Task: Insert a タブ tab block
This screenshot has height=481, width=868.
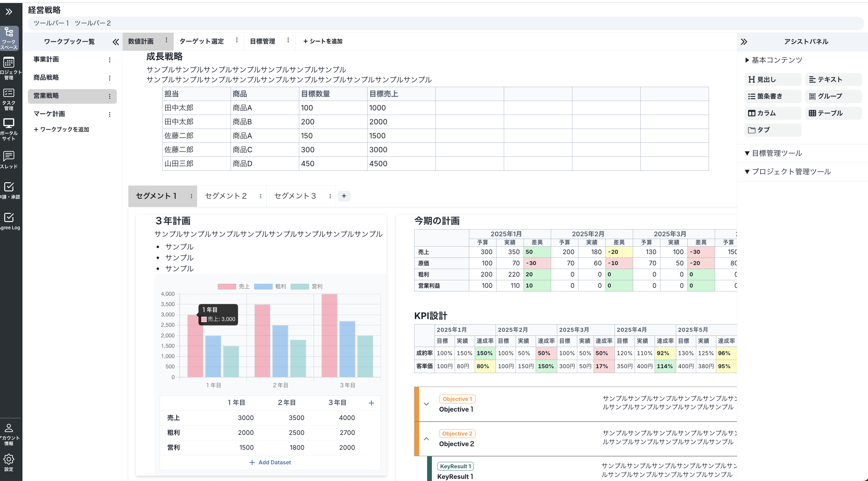Action: pos(772,130)
